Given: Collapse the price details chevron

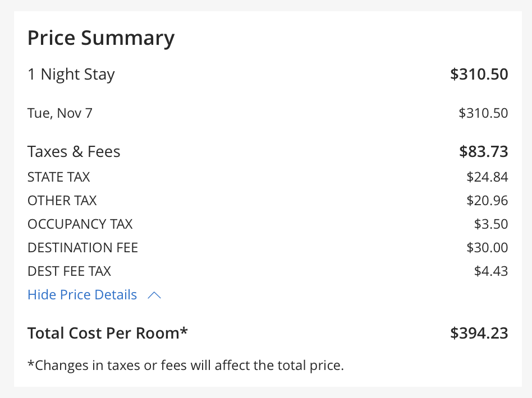Looking at the screenshot, I should (x=154, y=295).
